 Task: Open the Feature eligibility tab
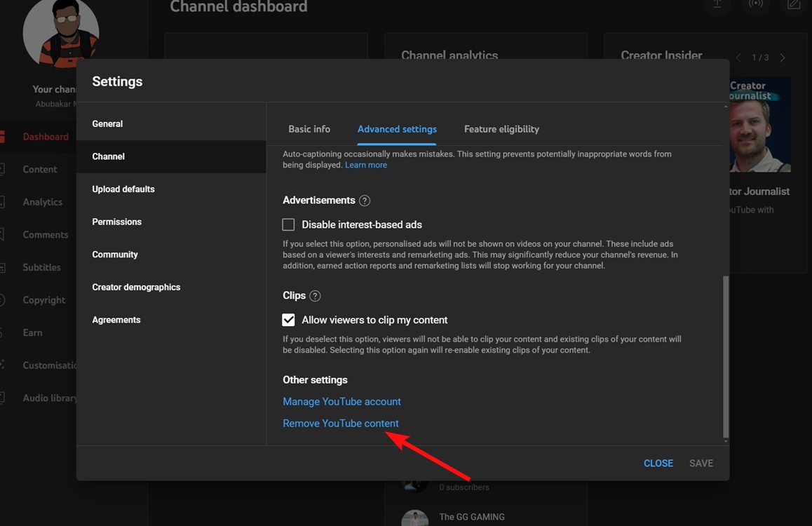point(501,129)
